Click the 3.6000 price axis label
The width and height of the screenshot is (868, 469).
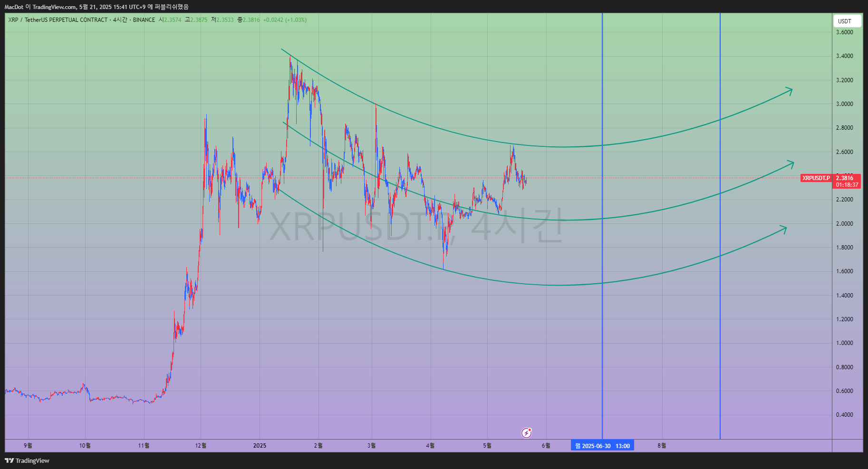coord(845,32)
